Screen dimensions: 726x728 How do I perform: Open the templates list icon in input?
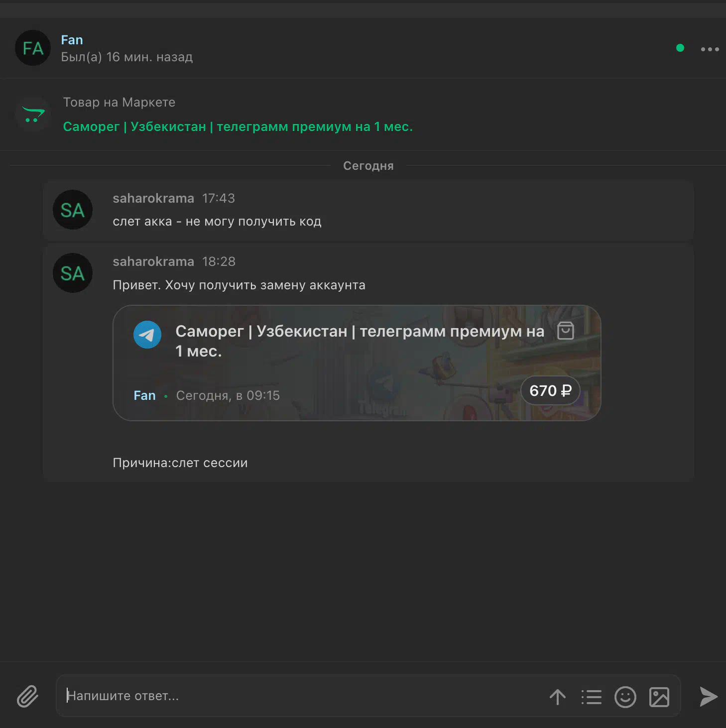click(592, 697)
